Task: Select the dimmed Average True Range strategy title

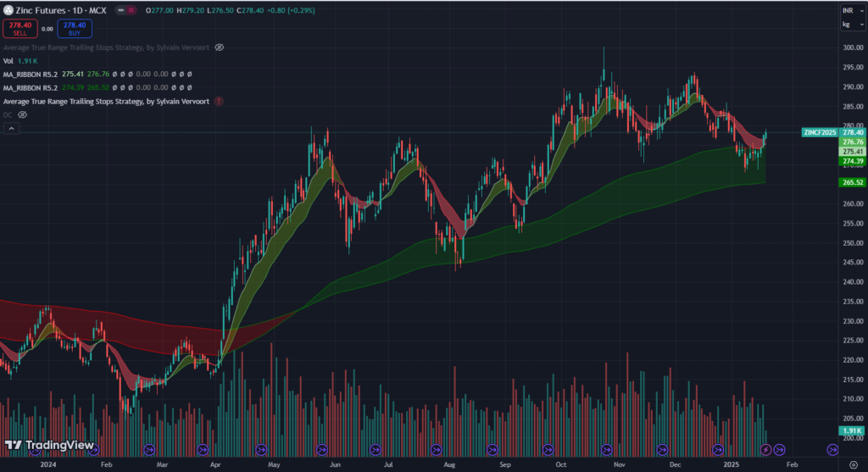Action: coord(106,47)
